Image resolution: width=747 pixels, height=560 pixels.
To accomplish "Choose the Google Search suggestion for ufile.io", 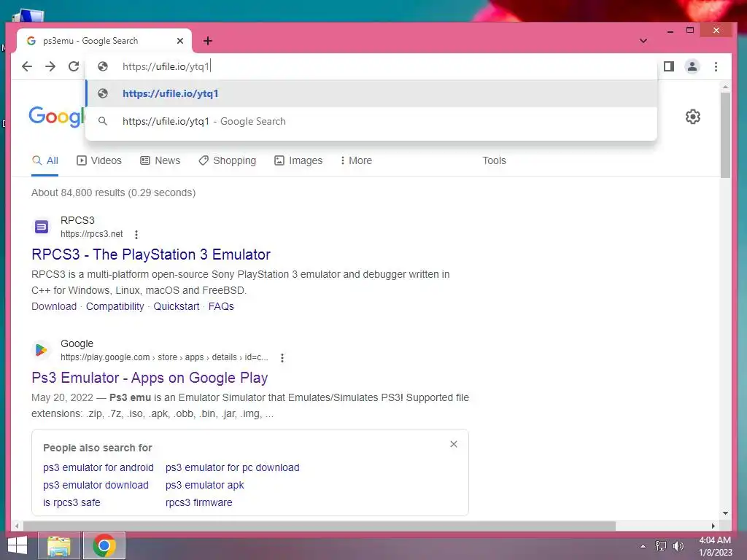I will coord(371,122).
